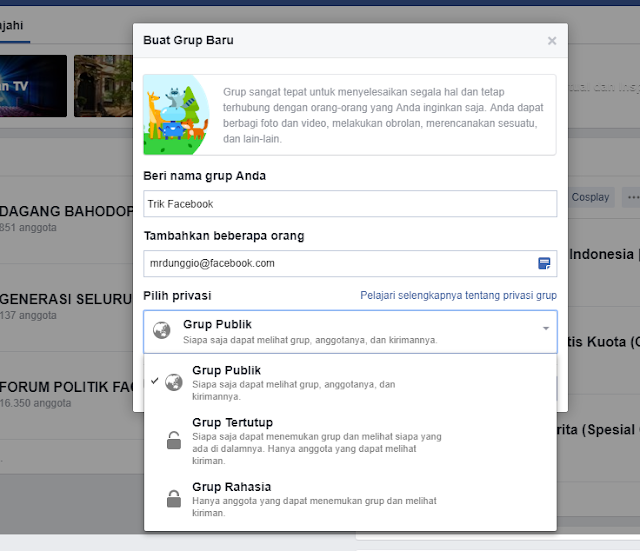
Task: Click the globe icon in the Grup Publik list option
Action: [x=174, y=382]
